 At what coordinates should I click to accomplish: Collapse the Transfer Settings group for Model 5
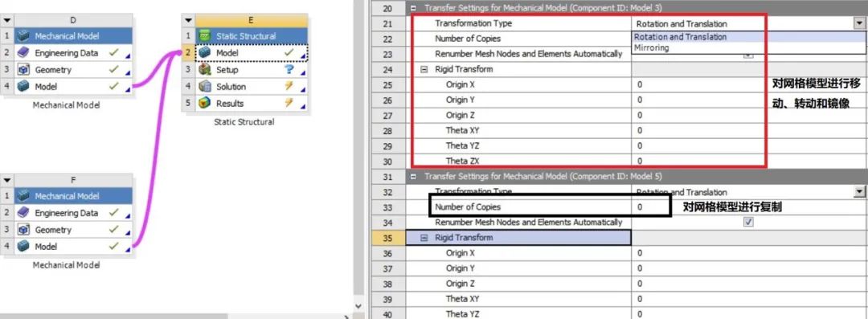click(x=414, y=177)
